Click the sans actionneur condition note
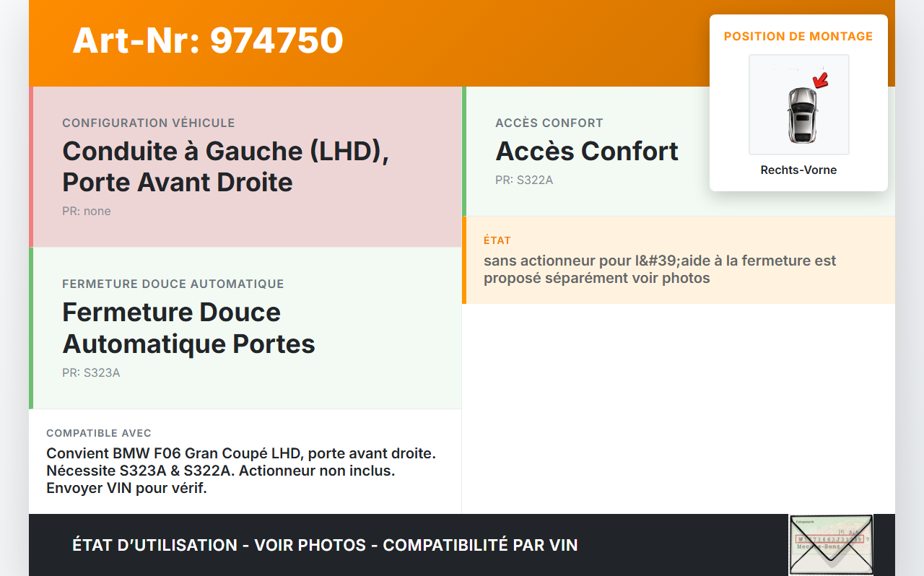Screen dimensions: 924x576 point(660,269)
